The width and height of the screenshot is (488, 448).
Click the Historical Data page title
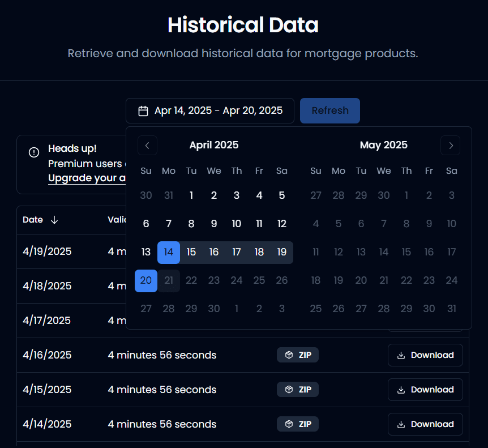[243, 25]
